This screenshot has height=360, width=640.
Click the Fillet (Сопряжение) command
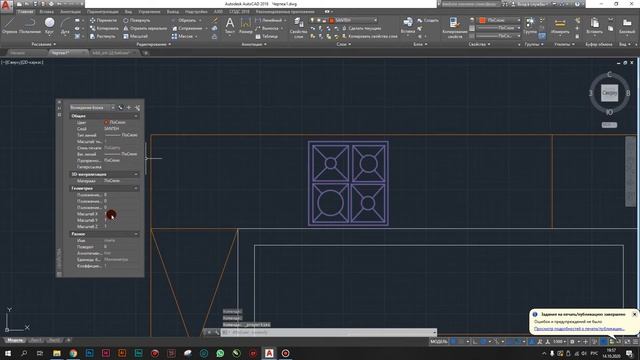187,28
